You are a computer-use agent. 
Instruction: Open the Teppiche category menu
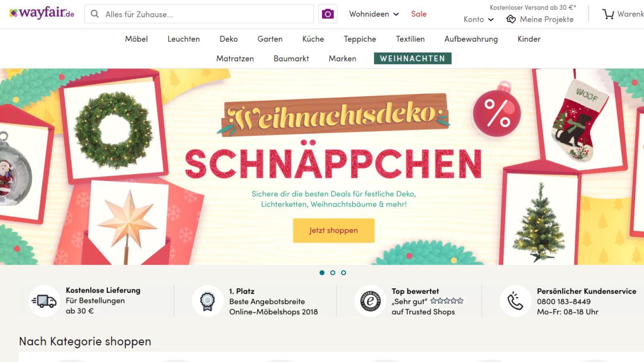coord(360,39)
